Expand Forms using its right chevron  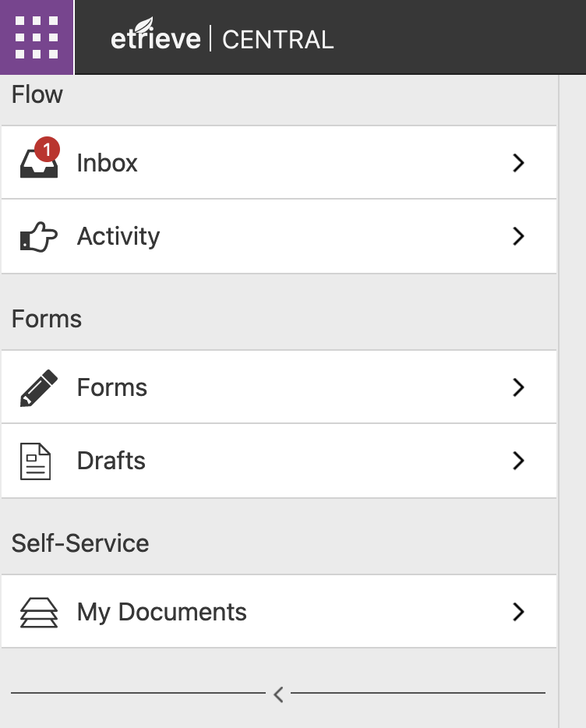tap(518, 387)
